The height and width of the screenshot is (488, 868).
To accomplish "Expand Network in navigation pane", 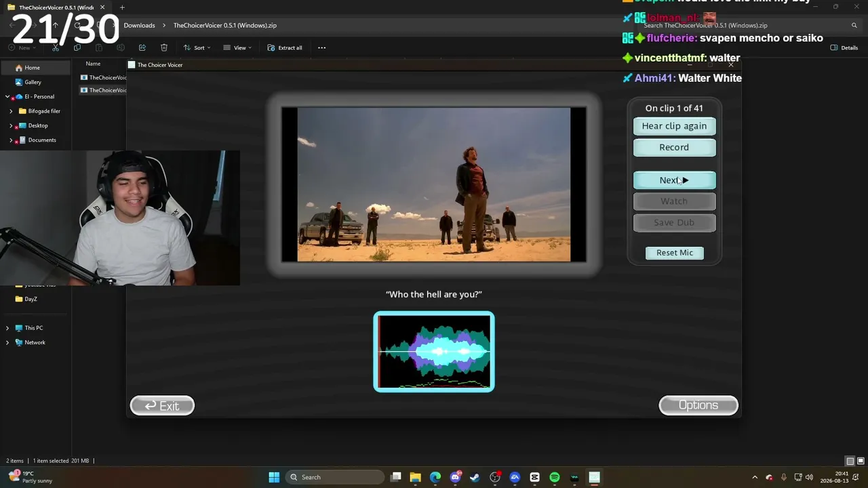I will point(7,342).
